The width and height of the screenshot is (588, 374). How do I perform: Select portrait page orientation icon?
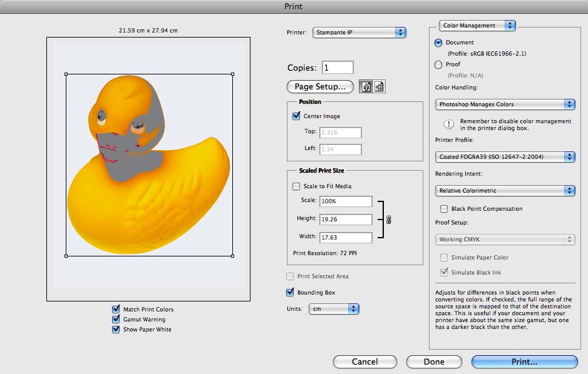click(366, 86)
